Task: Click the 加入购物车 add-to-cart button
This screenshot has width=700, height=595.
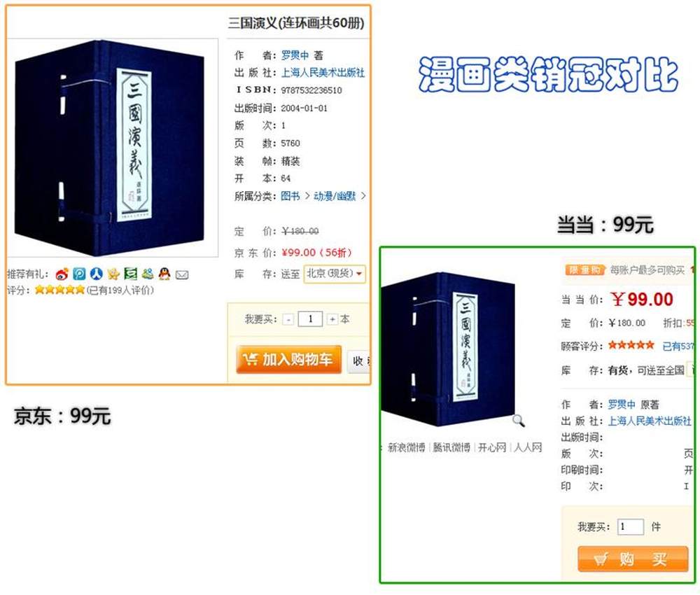Action: point(289,359)
